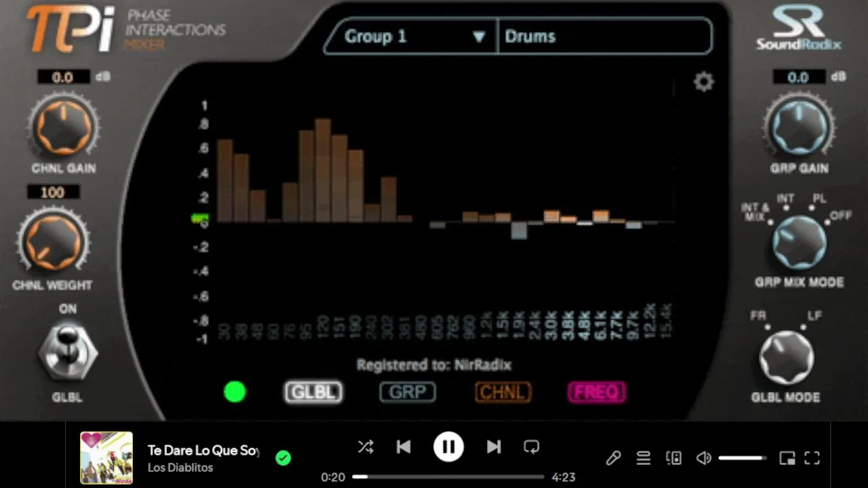
Task: Click the Registered to: NirRadix text
Action: click(434, 365)
